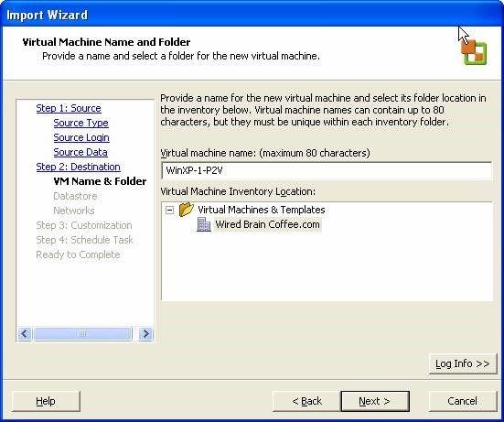The image size is (504, 422).
Task: Go to Step 2: Destination link
Action: click(x=78, y=167)
